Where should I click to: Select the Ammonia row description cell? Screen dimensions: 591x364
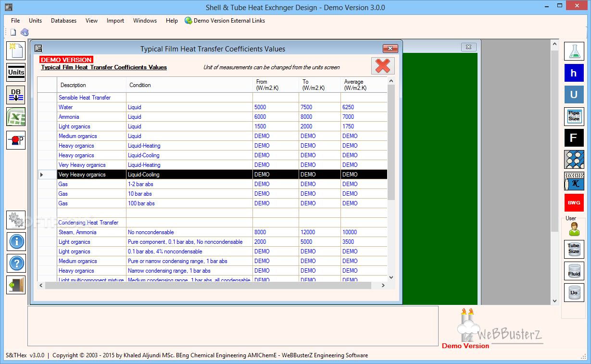tap(91, 117)
